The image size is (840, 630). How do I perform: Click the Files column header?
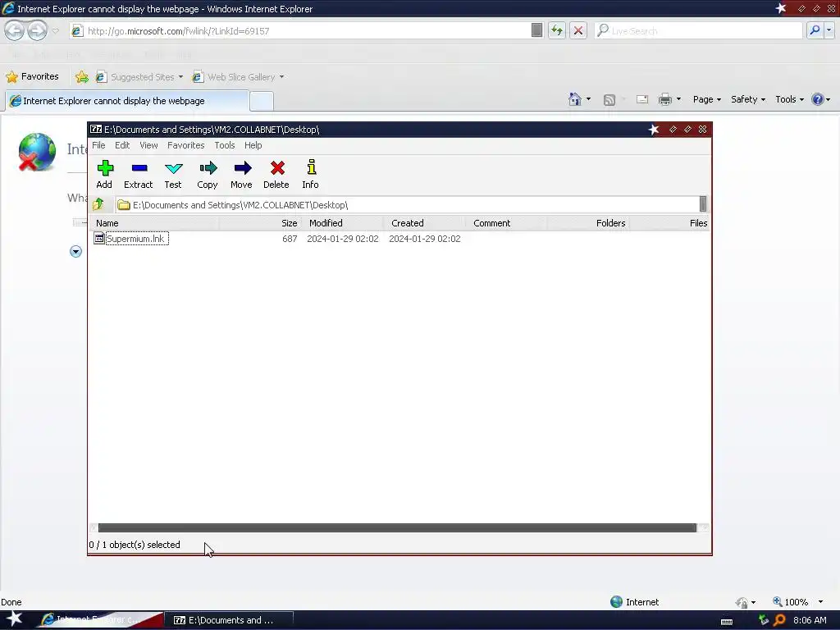[669, 223]
